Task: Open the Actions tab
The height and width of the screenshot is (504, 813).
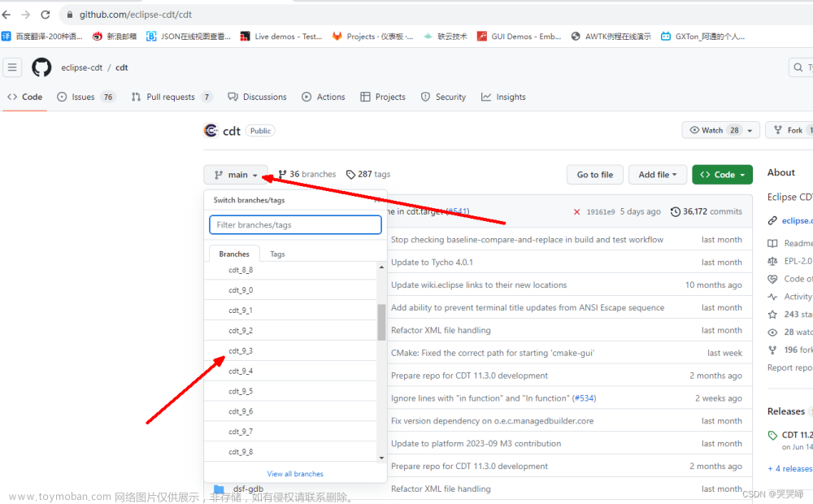Action: pyautogui.click(x=324, y=97)
